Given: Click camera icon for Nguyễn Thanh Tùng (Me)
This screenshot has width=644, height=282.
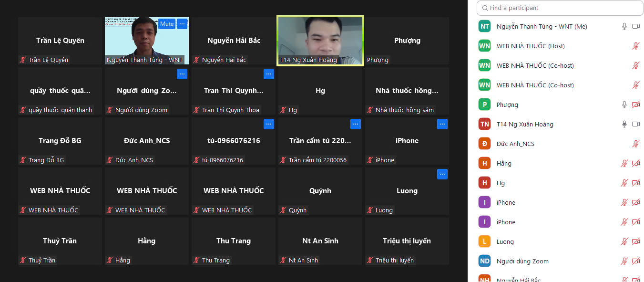Looking at the screenshot, I should click(x=635, y=27).
